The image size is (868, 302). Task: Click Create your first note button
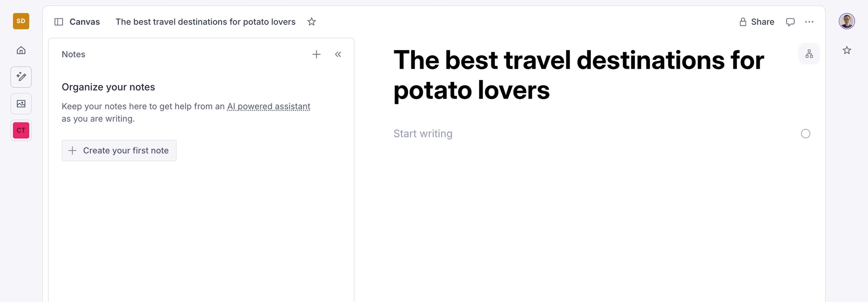[119, 151]
